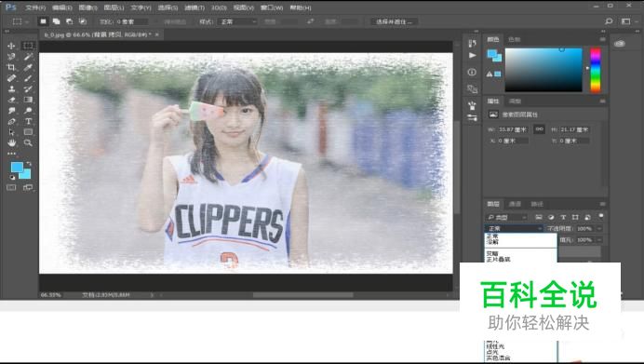644x364 pixels.
Task: Open the Image (图像) menu
Action: click(x=87, y=7)
